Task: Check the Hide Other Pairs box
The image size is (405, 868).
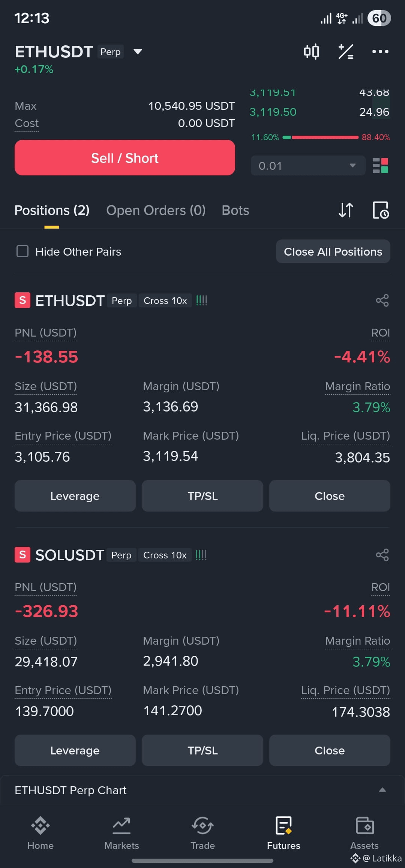Action: coord(22,251)
